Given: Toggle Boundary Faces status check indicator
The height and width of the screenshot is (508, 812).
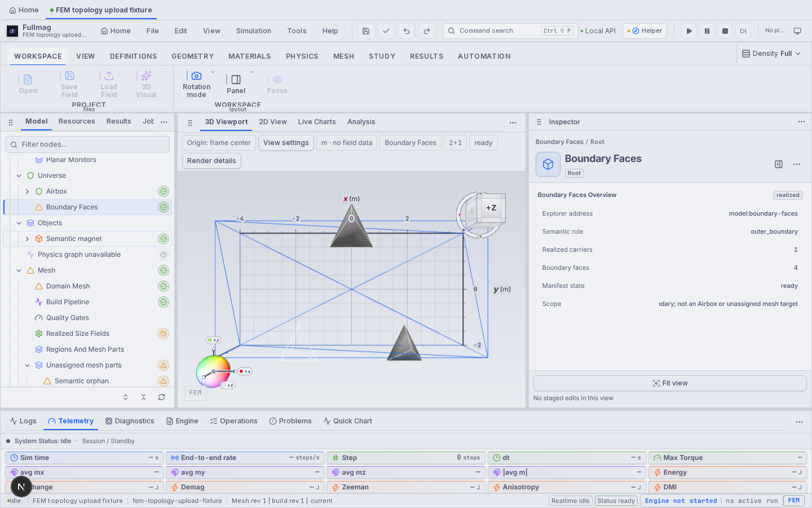Looking at the screenshot, I should (164, 207).
